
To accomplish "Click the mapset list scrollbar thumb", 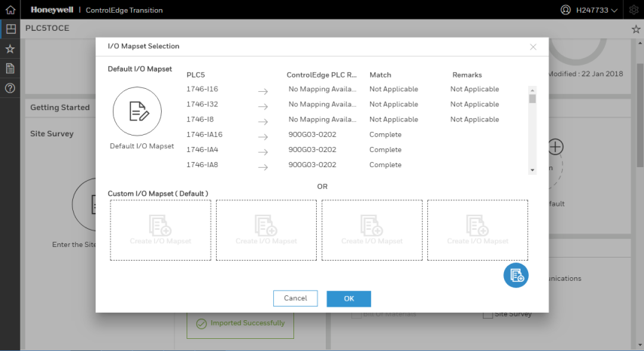I will pyautogui.click(x=533, y=99).
